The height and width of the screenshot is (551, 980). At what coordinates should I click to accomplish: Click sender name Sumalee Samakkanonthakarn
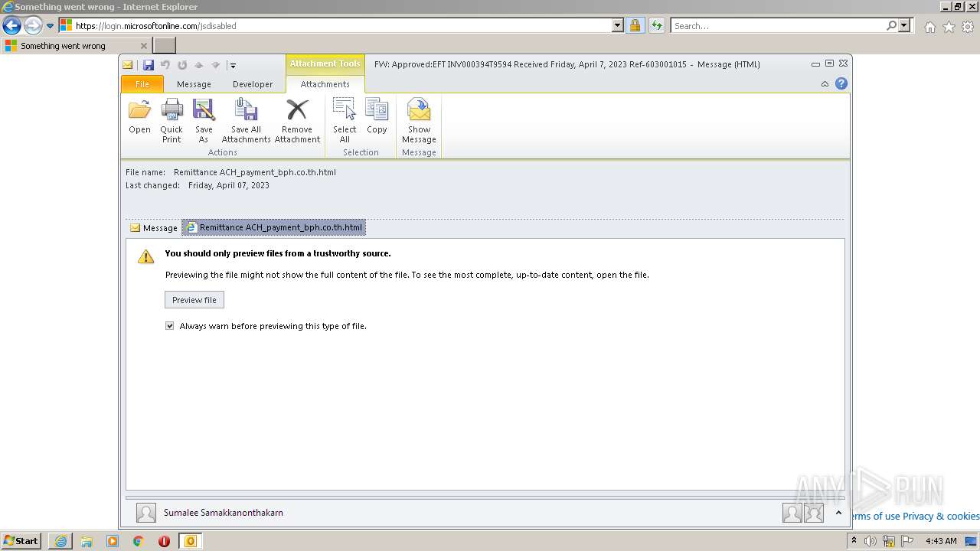[224, 513]
